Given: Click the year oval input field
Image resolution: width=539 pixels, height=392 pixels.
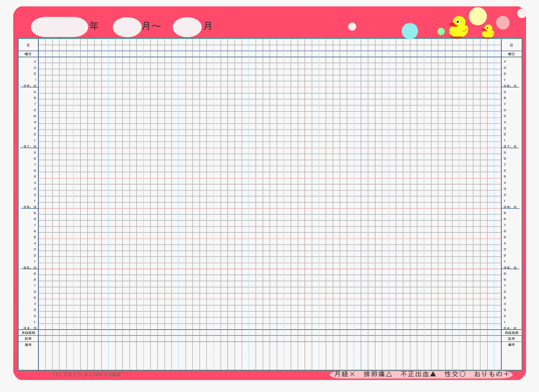Looking at the screenshot, I should (59, 27).
